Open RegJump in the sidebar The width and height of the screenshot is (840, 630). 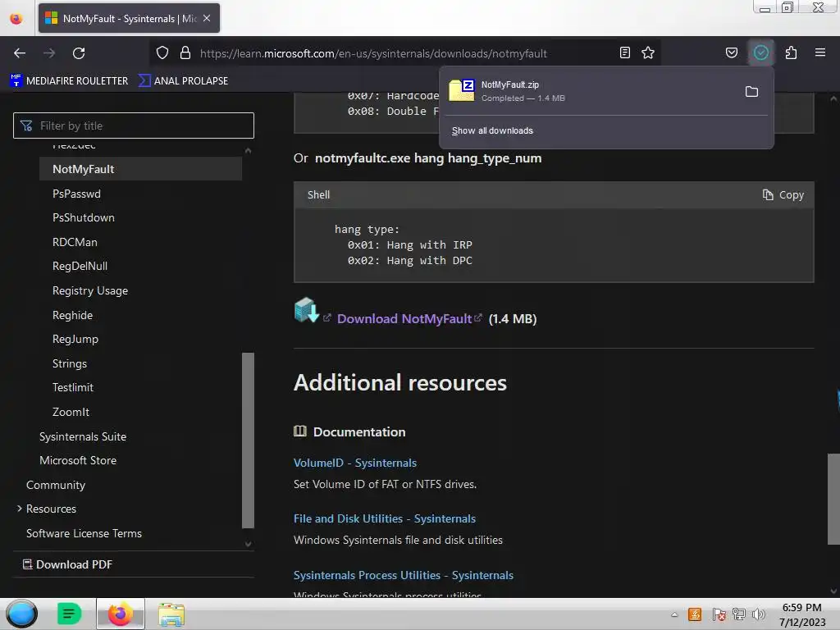(75, 339)
